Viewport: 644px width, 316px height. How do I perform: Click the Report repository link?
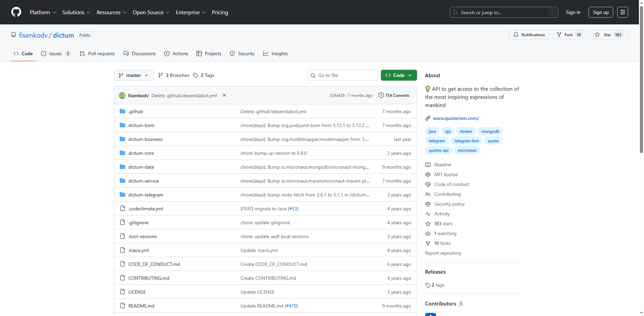click(443, 253)
